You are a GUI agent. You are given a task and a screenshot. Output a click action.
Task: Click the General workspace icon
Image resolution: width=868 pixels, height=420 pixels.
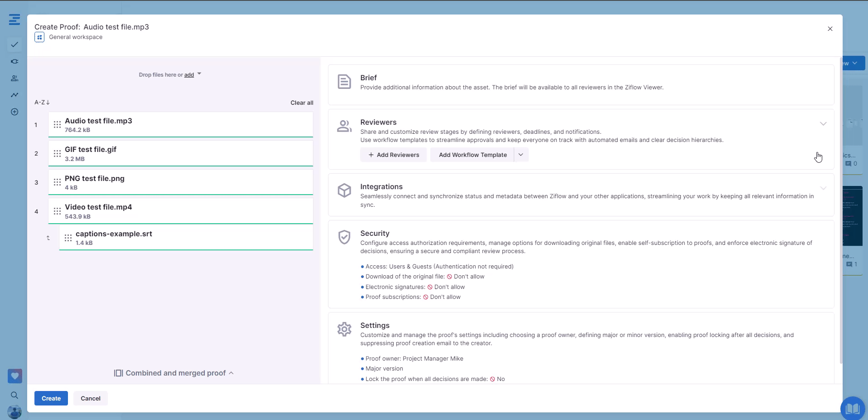(39, 37)
